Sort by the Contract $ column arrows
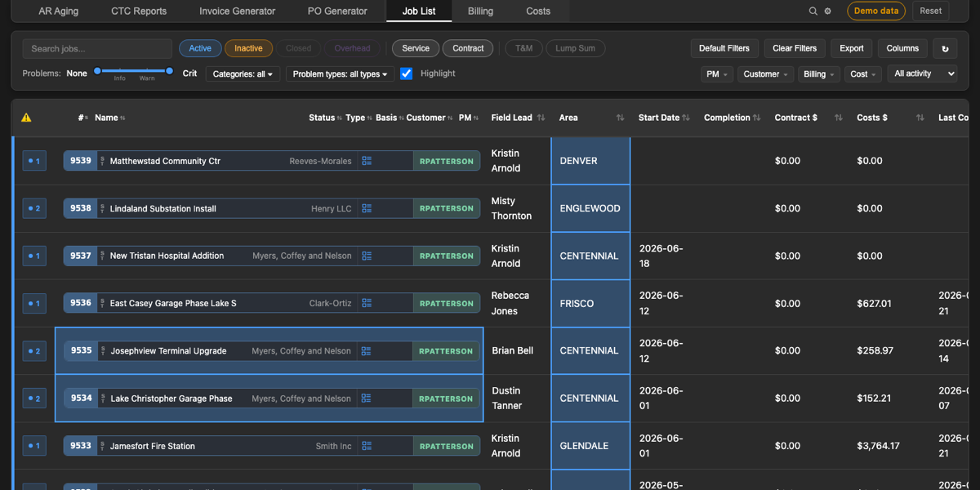This screenshot has height=490, width=980. click(x=839, y=118)
